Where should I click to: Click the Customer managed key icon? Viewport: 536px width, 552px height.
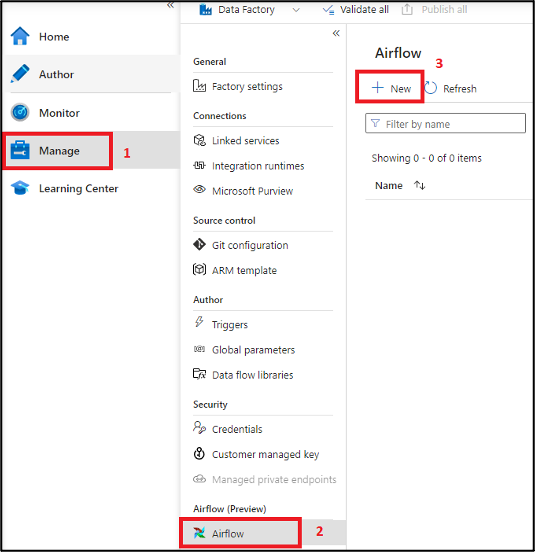199,453
